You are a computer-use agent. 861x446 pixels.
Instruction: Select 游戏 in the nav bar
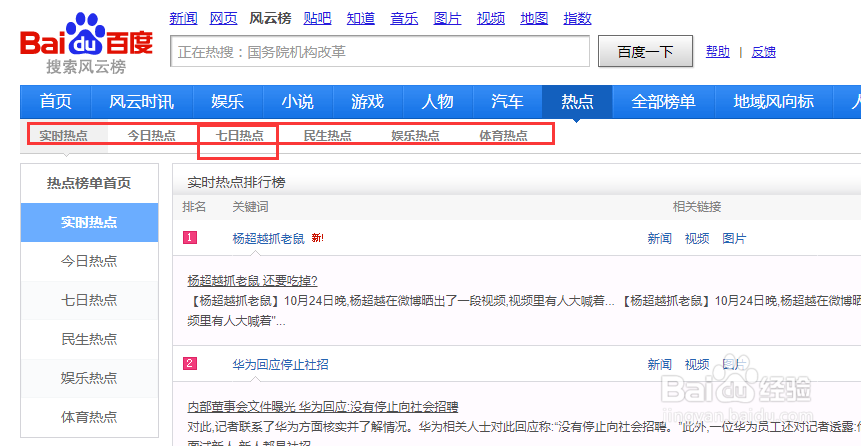[368, 102]
